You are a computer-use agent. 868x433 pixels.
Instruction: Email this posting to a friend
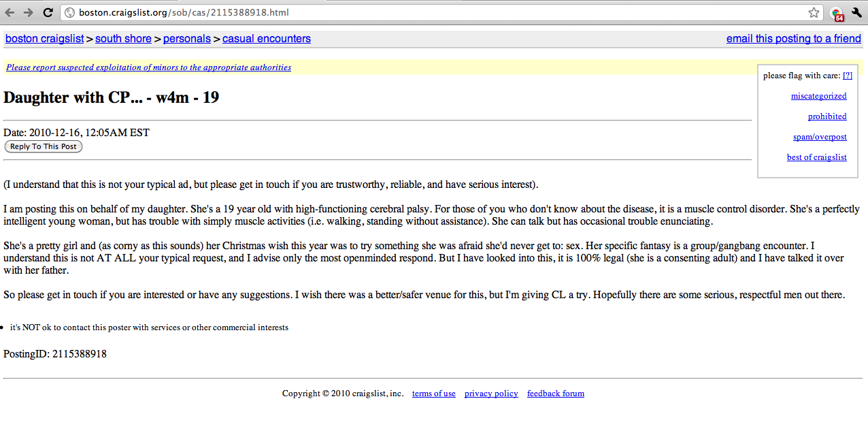(x=793, y=39)
